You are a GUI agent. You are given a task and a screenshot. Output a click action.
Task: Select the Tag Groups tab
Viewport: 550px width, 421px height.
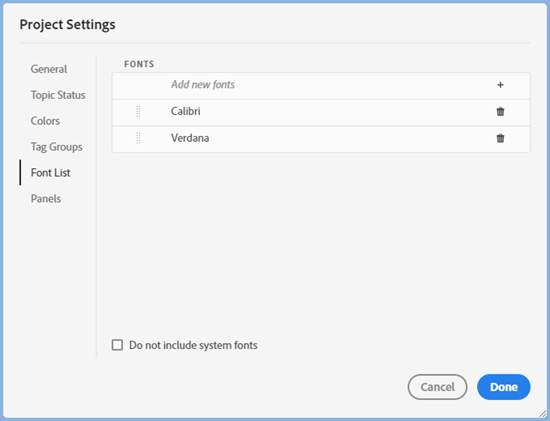56,147
